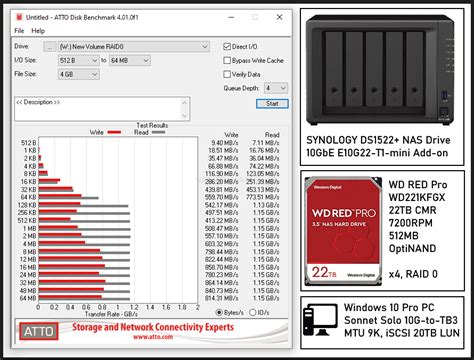
Task: Click the drive browse ellipsis button
Action: coord(50,47)
